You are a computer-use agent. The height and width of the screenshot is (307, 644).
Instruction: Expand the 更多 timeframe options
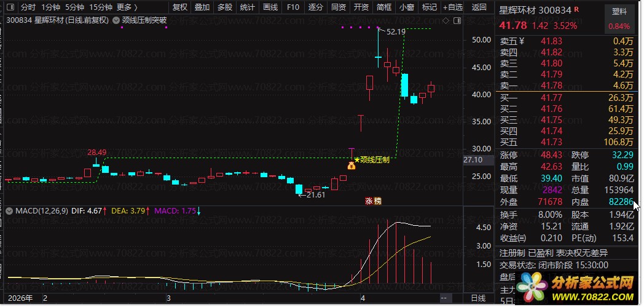[127, 7]
